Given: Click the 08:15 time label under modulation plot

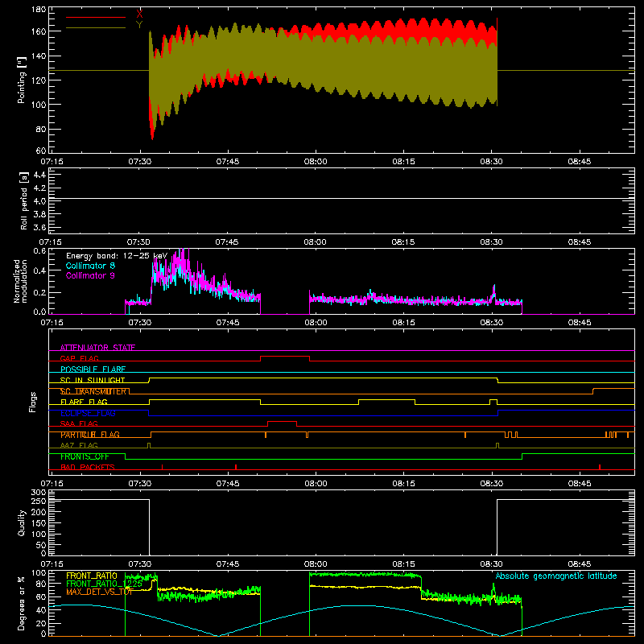Looking at the screenshot, I should tap(403, 323).
